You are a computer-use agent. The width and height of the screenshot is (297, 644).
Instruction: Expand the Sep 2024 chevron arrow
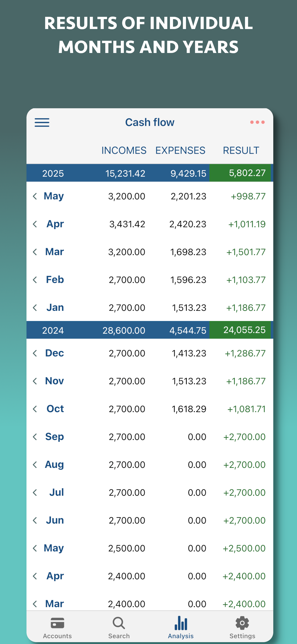35,437
